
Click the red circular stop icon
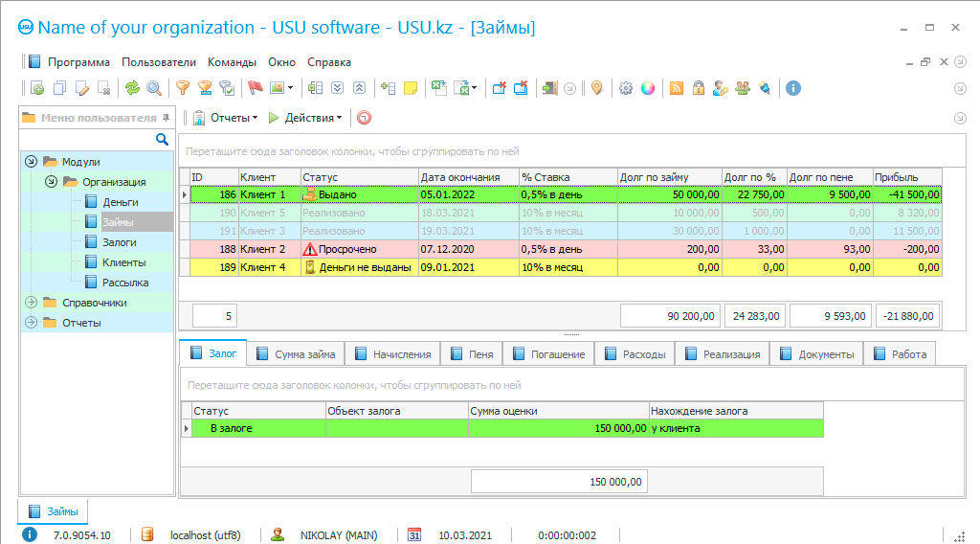coord(364,118)
